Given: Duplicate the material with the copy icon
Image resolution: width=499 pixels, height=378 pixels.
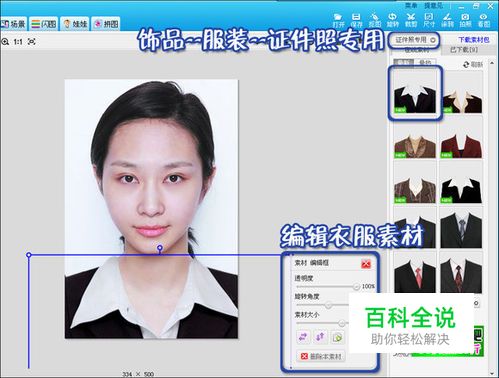Looking at the screenshot, I should click(337, 337).
